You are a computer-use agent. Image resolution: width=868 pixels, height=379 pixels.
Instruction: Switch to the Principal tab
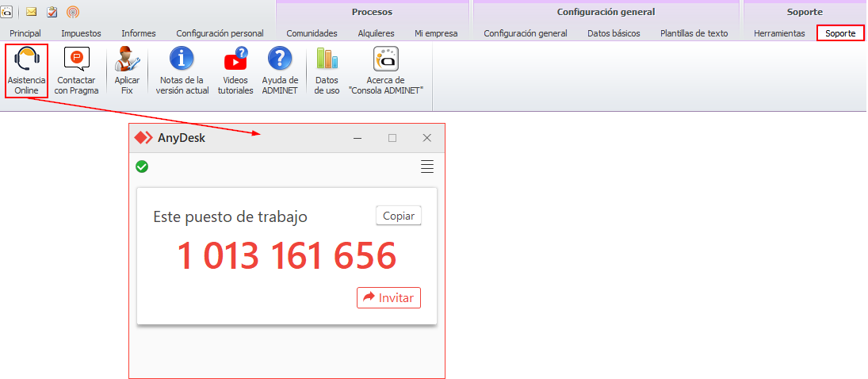25,33
